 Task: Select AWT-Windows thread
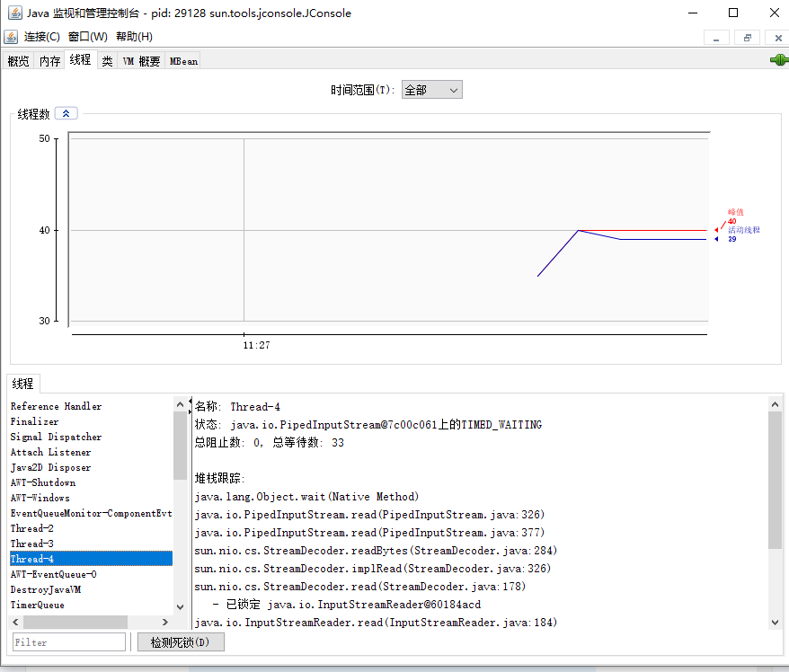(91, 498)
